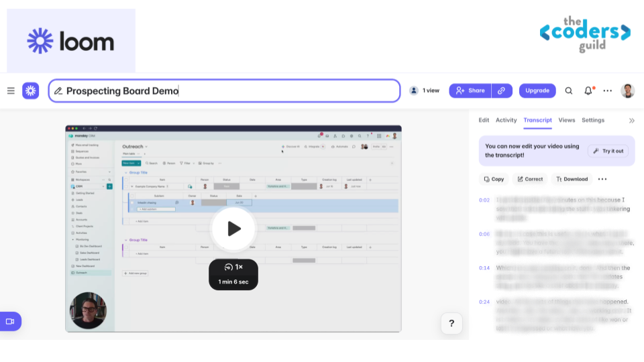Click the Loom home logo button

30,90
